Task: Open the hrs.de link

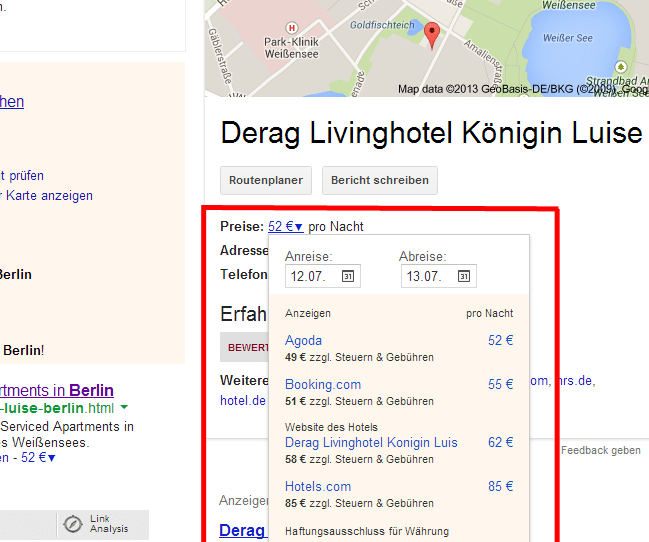Action: (577, 381)
